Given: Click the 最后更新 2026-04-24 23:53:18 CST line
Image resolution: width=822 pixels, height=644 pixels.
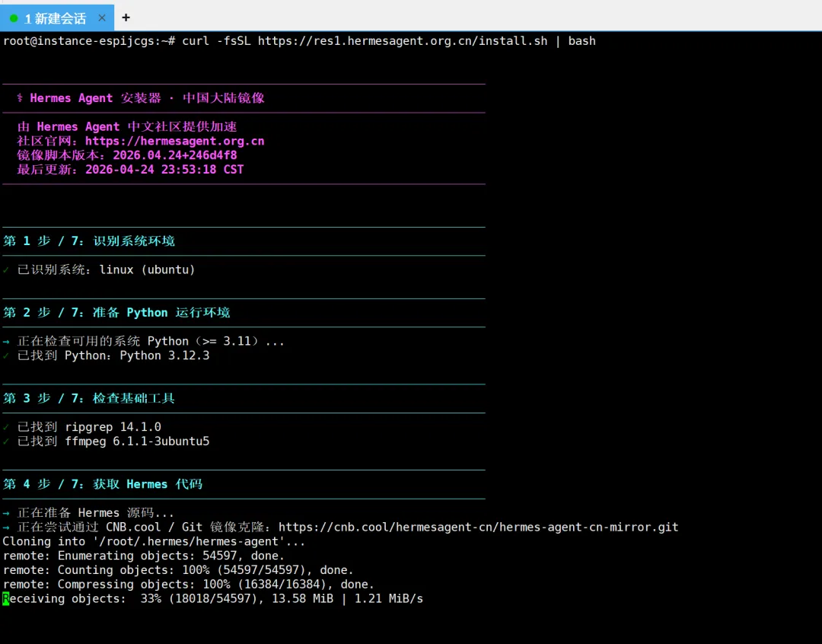Looking at the screenshot, I should coord(130,170).
